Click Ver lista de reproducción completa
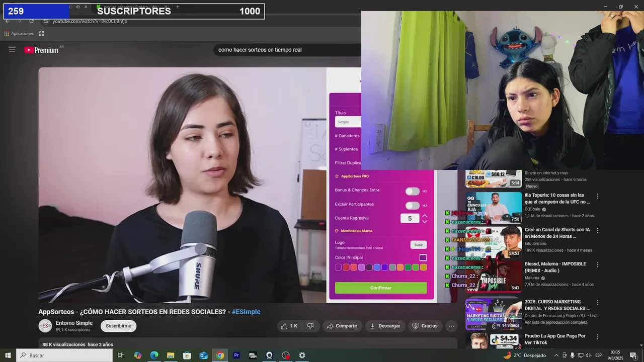 pyautogui.click(x=556, y=322)
